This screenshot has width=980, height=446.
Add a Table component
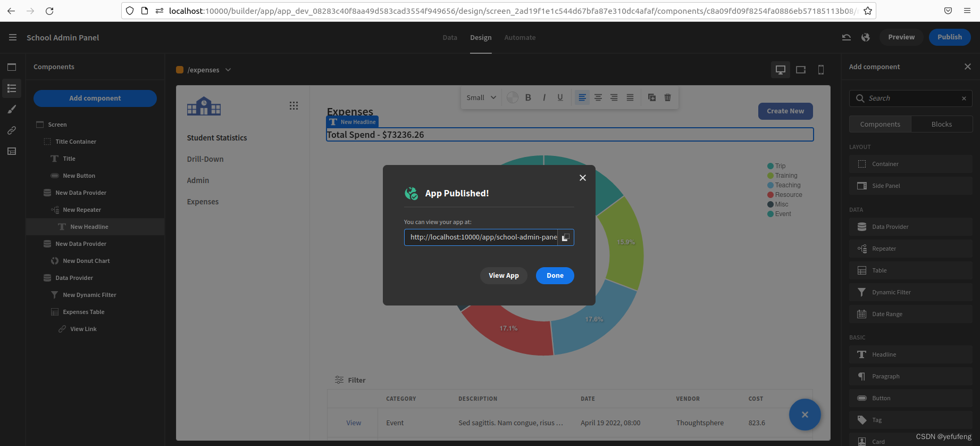click(x=911, y=270)
